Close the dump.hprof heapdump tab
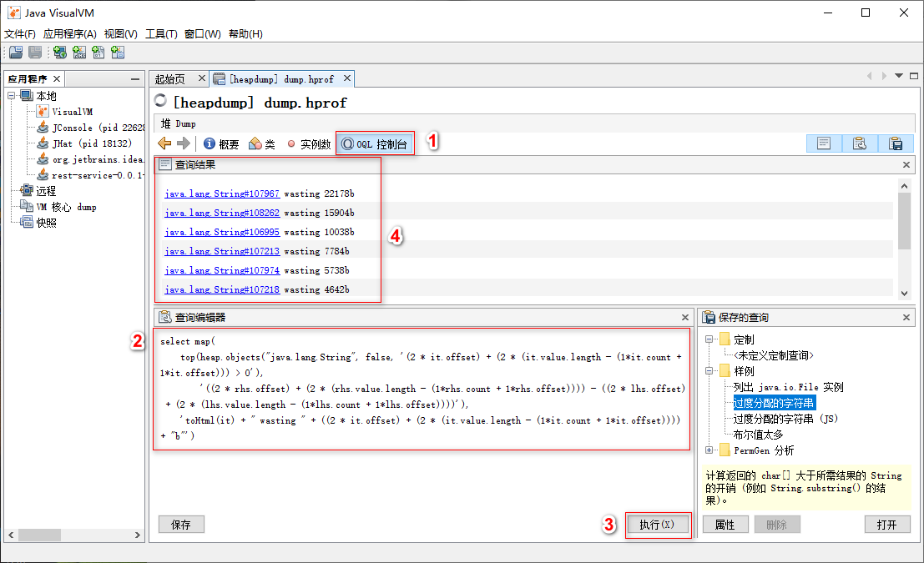The height and width of the screenshot is (563, 924). coord(347,78)
